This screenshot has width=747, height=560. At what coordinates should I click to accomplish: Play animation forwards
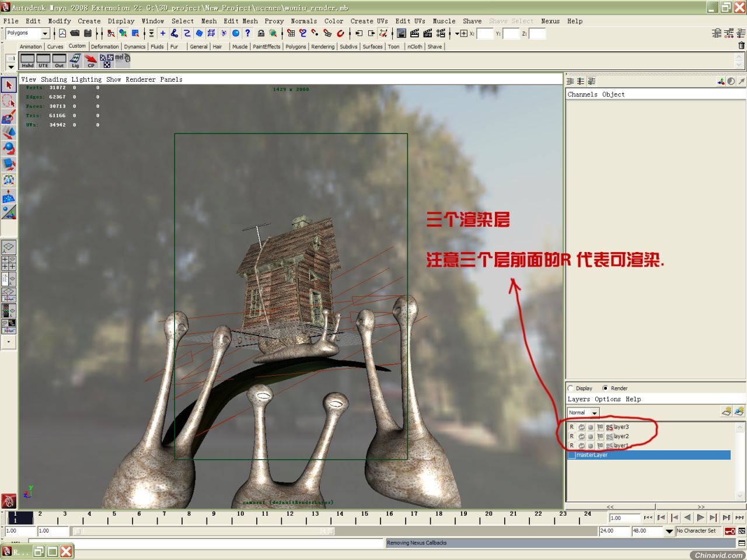click(700, 517)
